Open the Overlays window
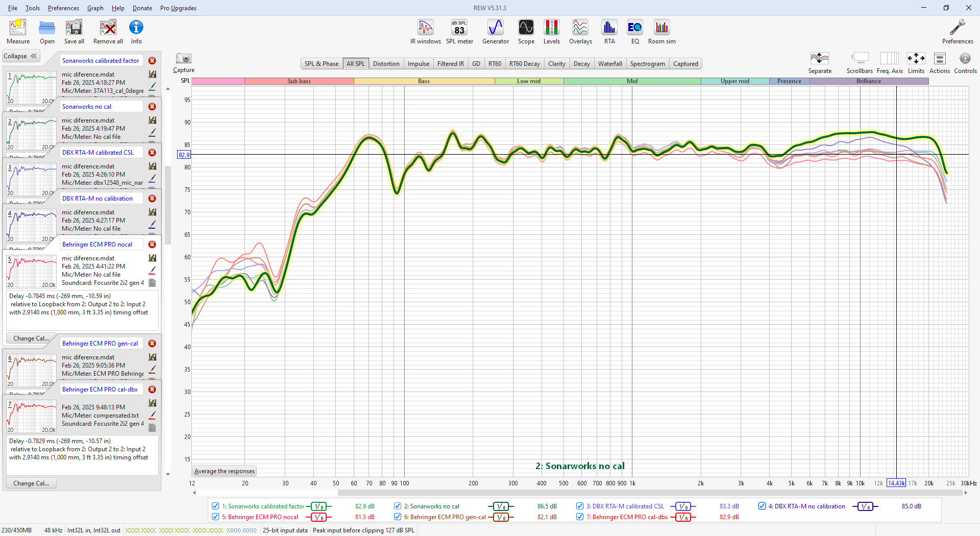The width and height of the screenshot is (980, 536). (x=580, y=32)
